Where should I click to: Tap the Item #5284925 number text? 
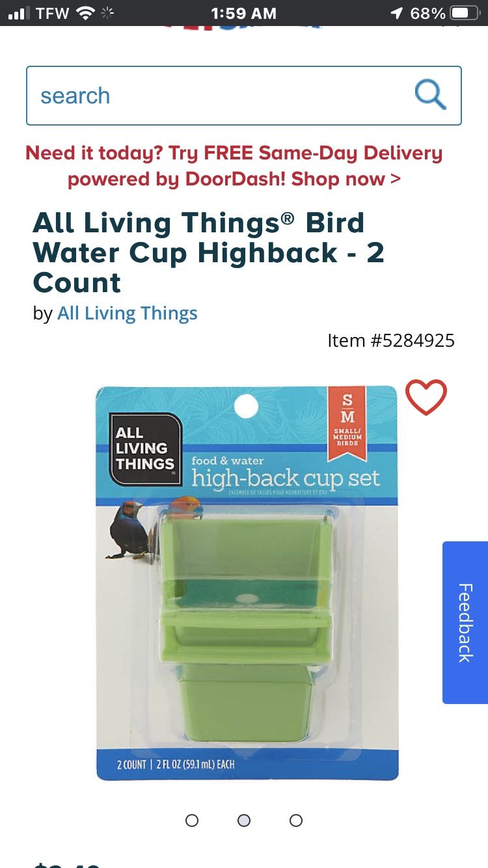pyautogui.click(x=391, y=340)
